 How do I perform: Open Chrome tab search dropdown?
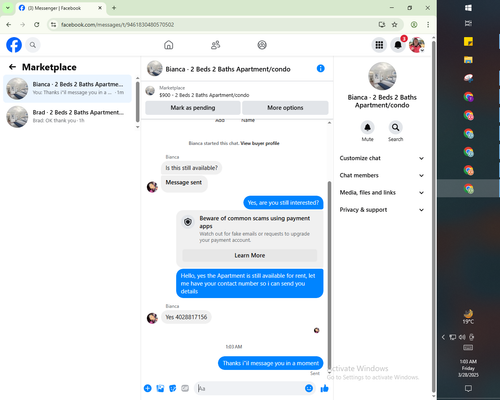[8, 8]
